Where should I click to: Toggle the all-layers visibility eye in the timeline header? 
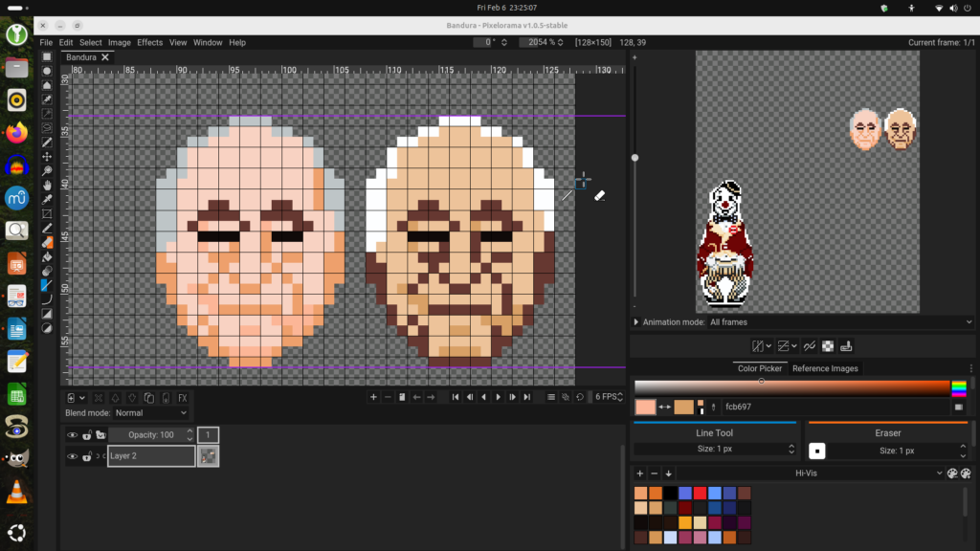72,435
